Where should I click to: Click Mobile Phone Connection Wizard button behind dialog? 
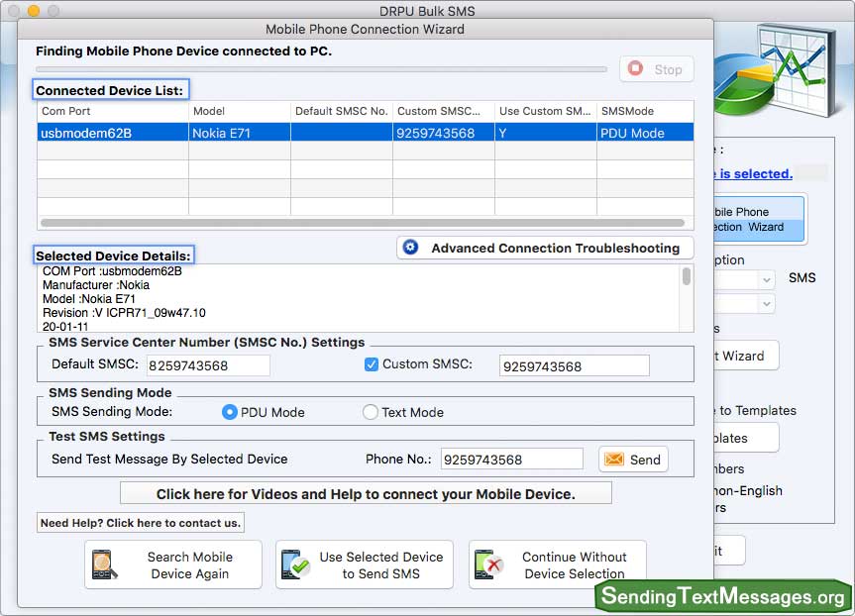[x=759, y=219]
